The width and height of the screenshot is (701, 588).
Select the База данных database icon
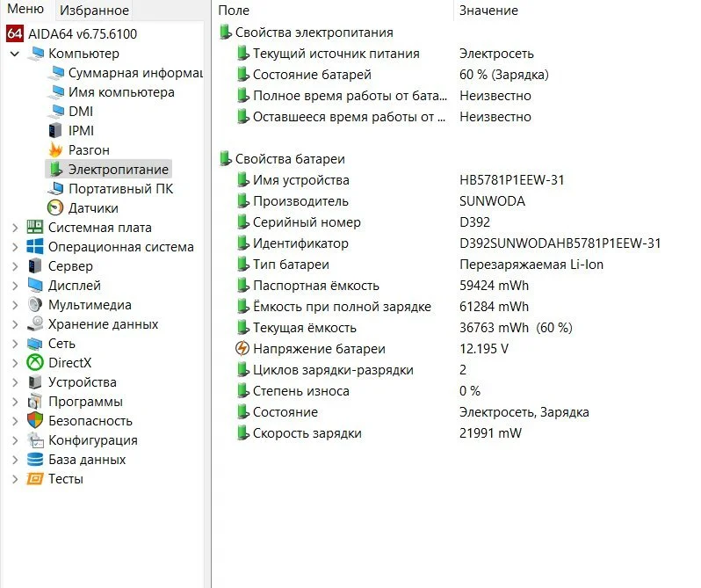(x=35, y=460)
